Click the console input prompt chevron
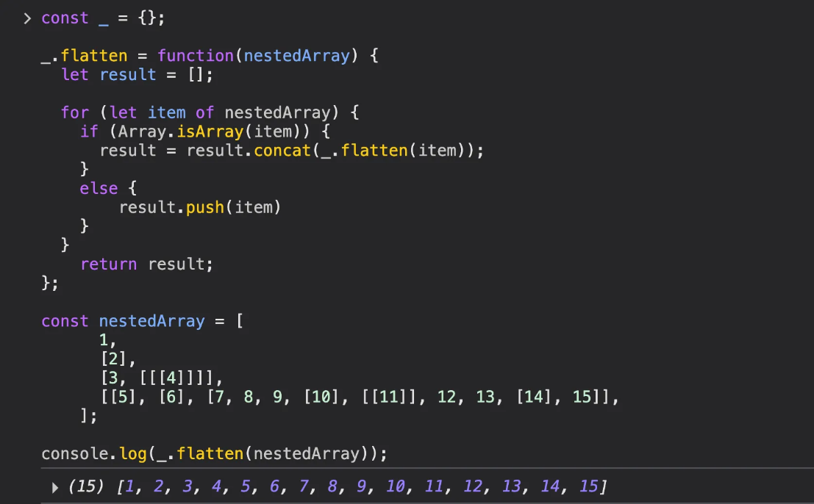 (x=27, y=18)
